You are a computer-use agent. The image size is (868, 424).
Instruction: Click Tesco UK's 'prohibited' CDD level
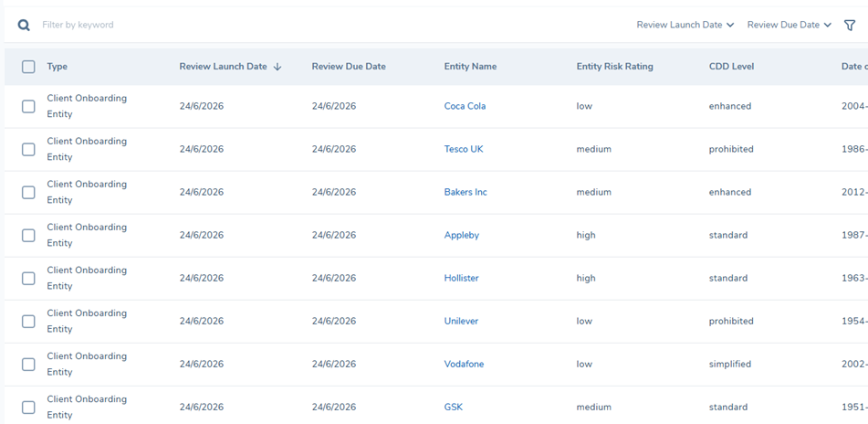pos(731,149)
